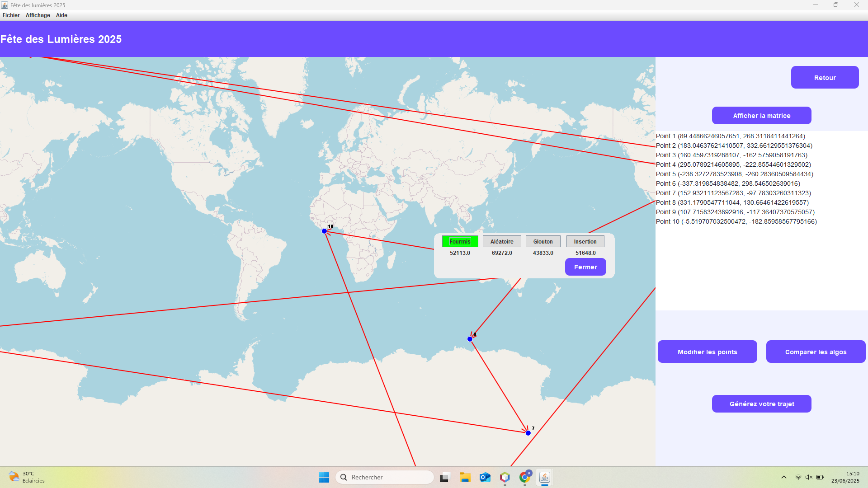The height and width of the screenshot is (488, 868).
Task: Select the Fourmis algorithm button
Action: (460, 241)
